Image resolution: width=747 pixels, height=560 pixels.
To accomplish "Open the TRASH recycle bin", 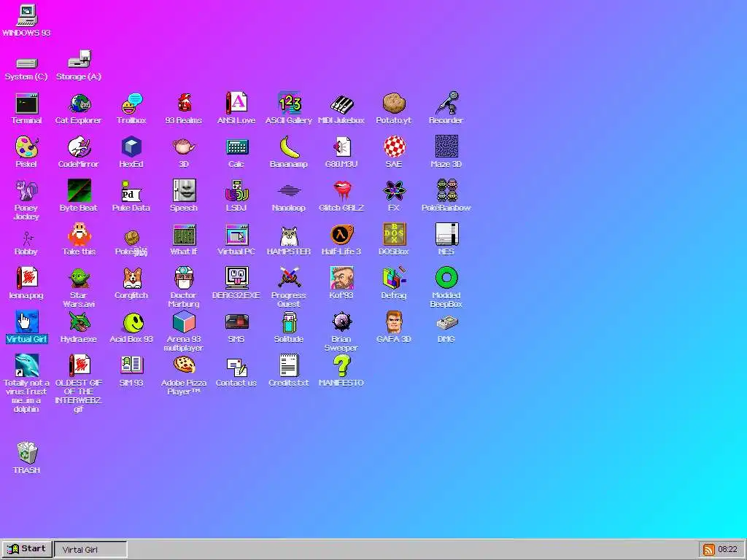I will point(27,454).
